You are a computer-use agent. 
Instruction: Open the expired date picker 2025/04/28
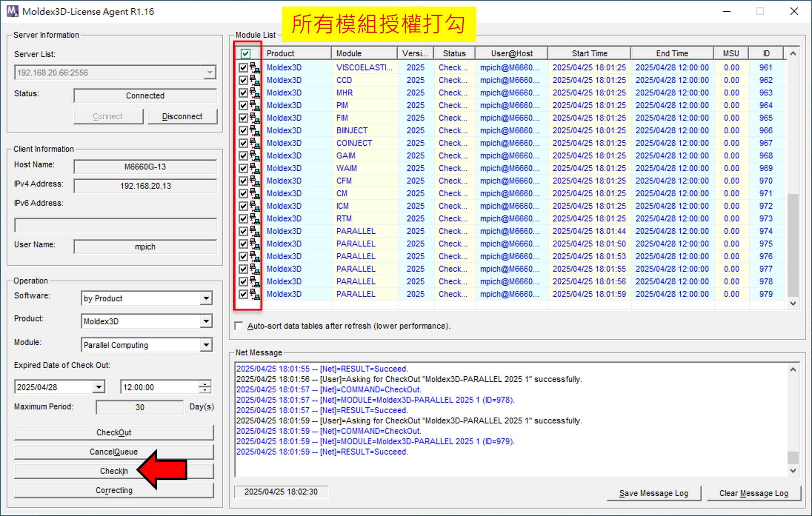pyautogui.click(x=98, y=387)
